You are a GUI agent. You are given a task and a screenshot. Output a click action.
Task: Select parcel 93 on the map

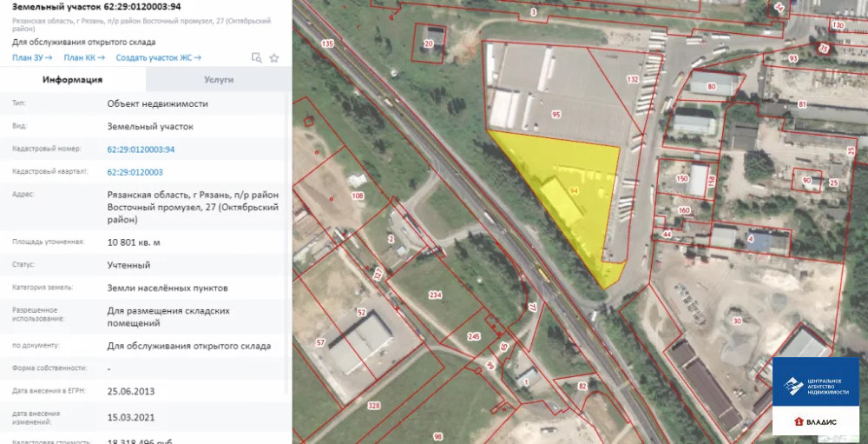click(793, 58)
